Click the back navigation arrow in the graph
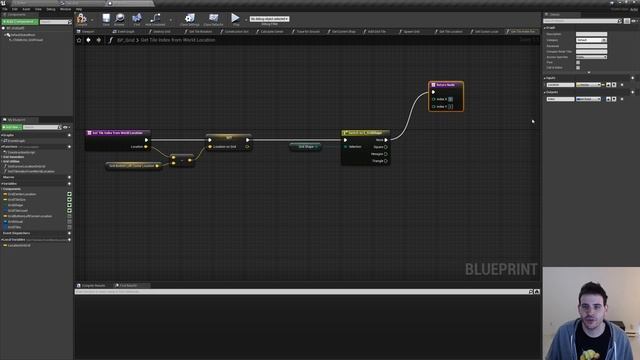Image resolution: width=640 pixels, height=360 pixels. pos(88,40)
